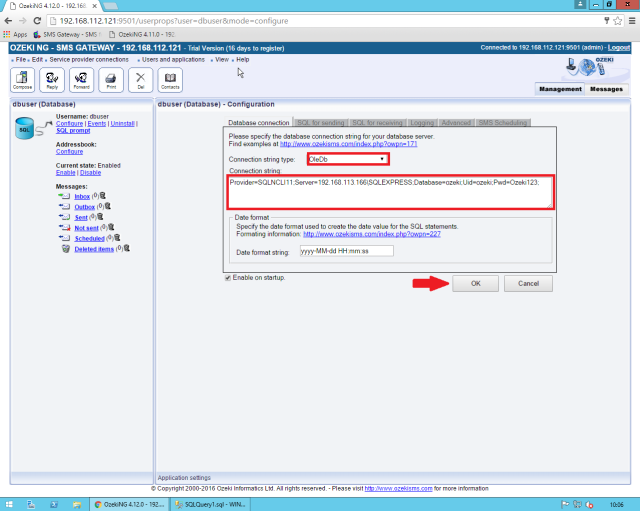
Task: Open the File menu
Action: (21, 60)
